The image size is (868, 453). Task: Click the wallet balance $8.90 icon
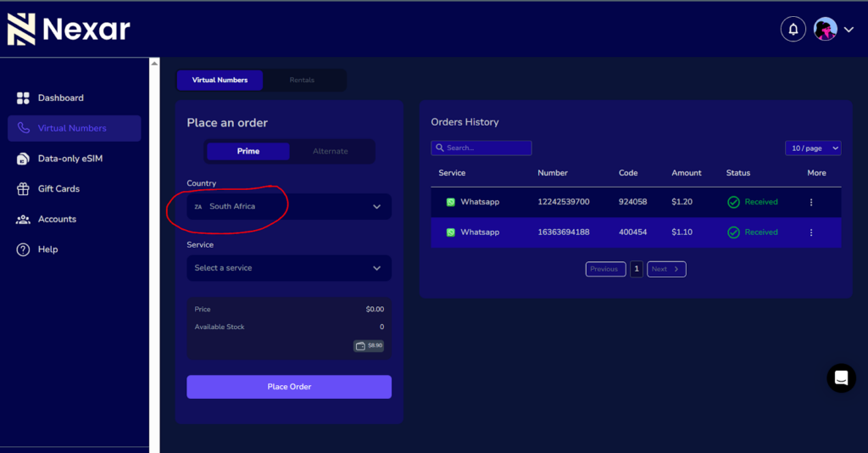pos(369,346)
